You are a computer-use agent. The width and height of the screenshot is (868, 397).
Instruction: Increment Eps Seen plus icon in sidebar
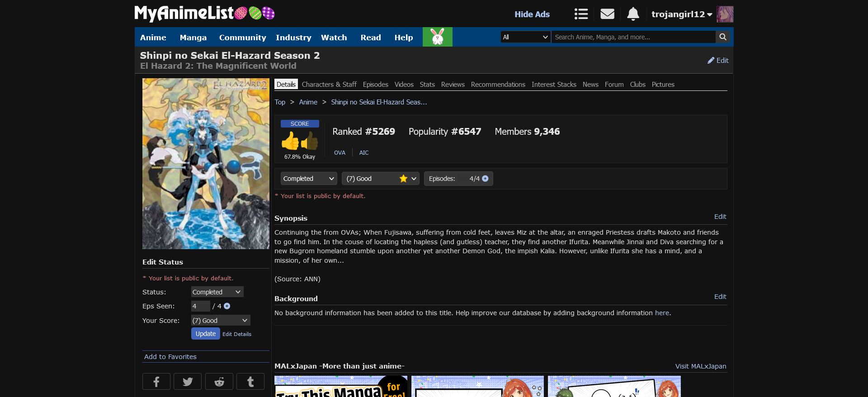coord(227,306)
